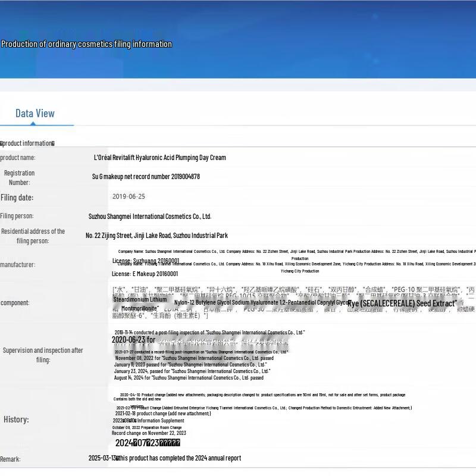Click filing person Suzhou Shangmei International Cosmetics
The width and height of the screenshot is (476, 476).
click(149, 217)
